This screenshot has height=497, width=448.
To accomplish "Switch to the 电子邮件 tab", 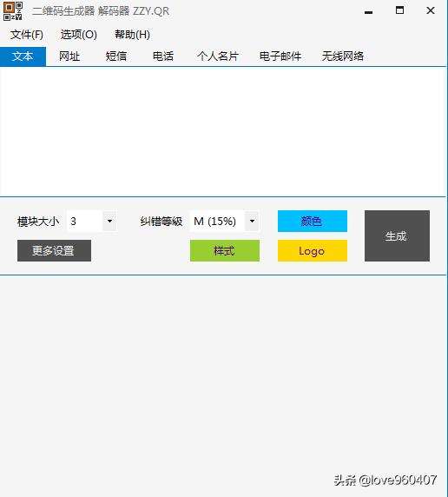I will point(280,56).
